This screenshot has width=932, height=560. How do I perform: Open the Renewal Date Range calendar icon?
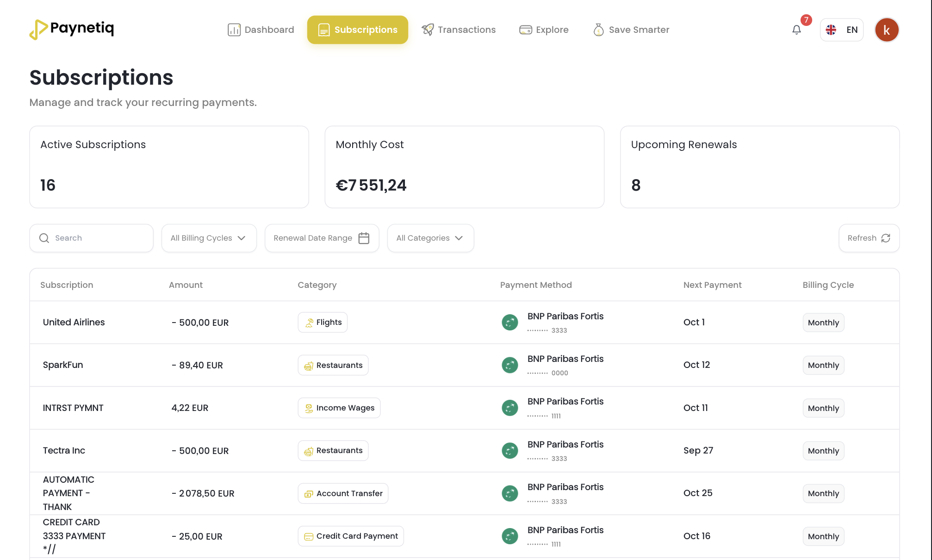(x=364, y=238)
